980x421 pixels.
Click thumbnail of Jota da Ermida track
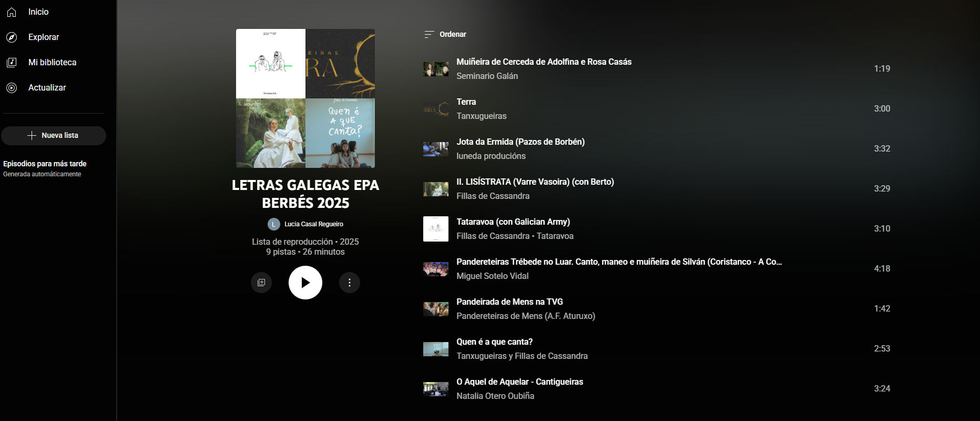(436, 149)
